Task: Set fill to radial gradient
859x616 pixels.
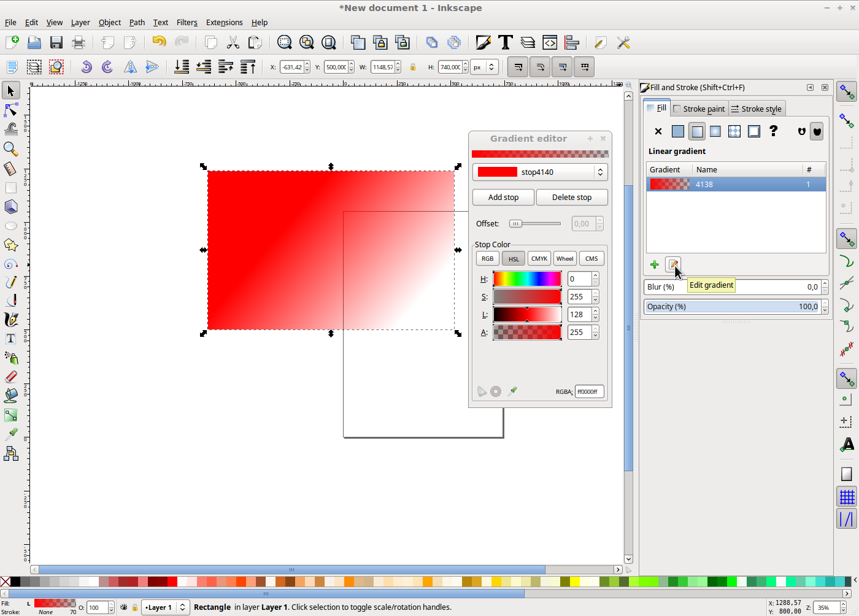Action: [x=715, y=131]
